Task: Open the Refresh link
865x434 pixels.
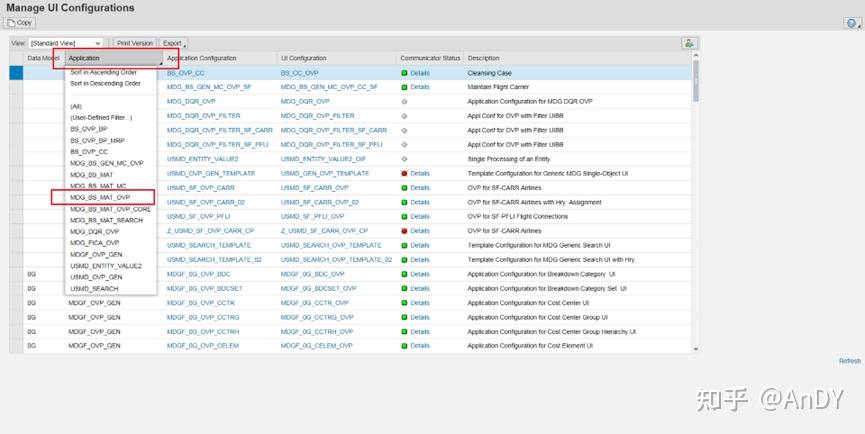Action: tap(850, 361)
